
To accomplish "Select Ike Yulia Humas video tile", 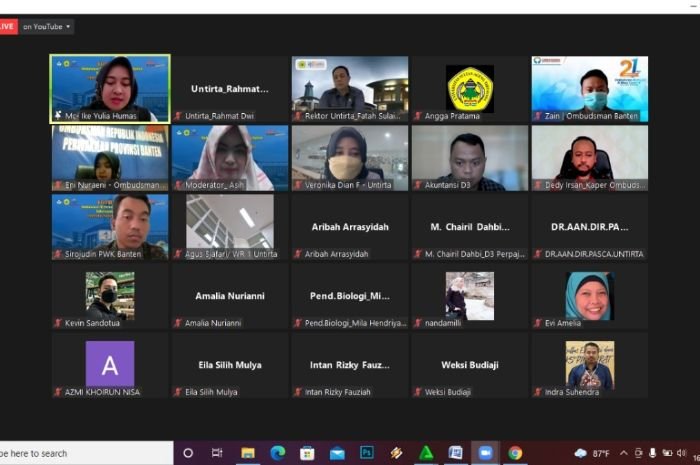I will pos(110,88).
